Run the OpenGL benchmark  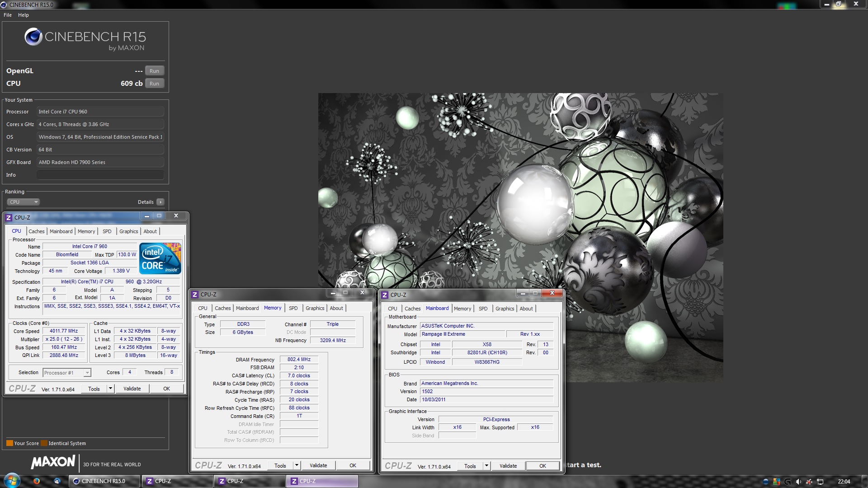155,71
